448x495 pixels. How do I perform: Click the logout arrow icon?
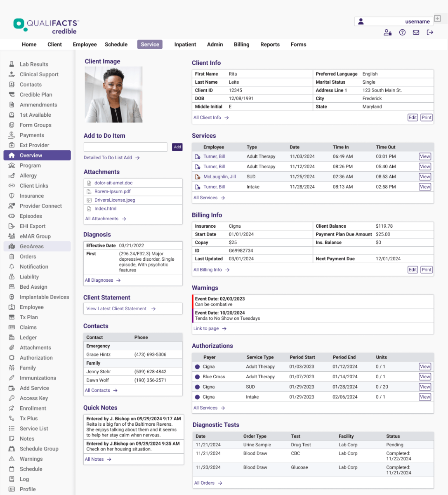tap(430, 33)
